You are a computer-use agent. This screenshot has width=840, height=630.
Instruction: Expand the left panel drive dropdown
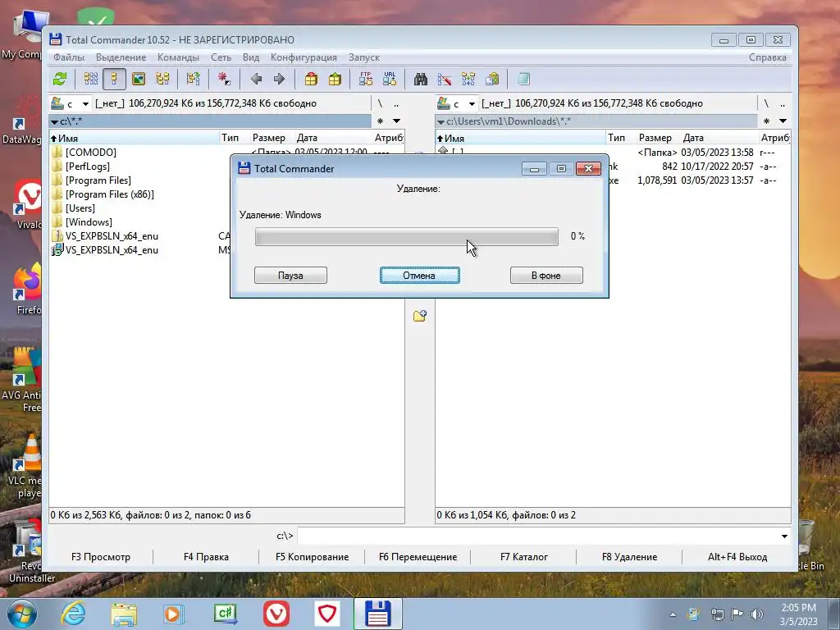pyautogui.click(x=84, y=104)
